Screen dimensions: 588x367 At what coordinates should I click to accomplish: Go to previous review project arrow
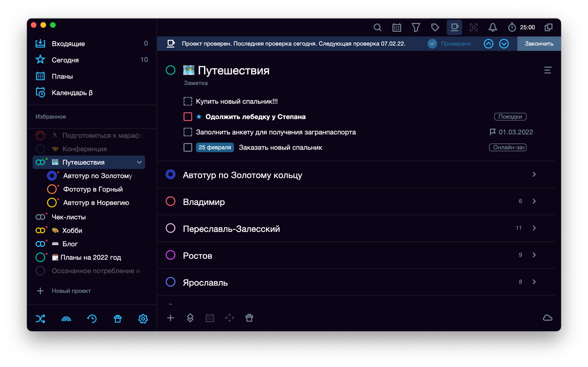click(x=488, y=44)
